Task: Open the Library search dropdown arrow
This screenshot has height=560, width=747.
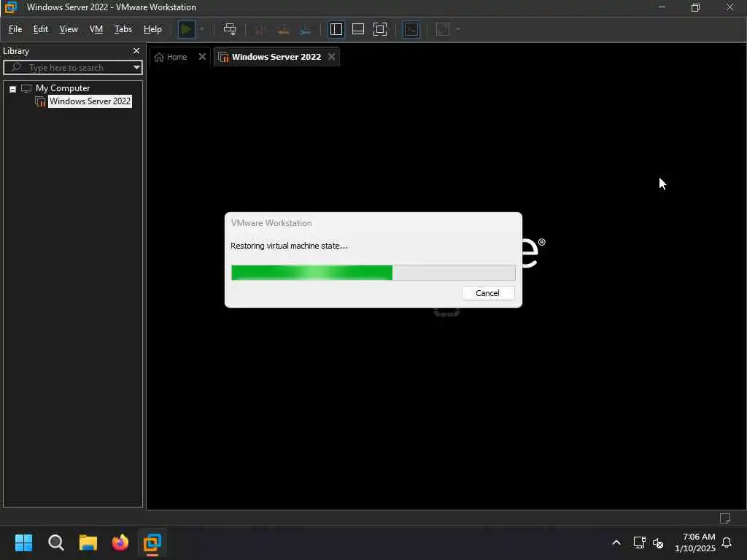Action: pyautogui.click(x=136, y=68)
